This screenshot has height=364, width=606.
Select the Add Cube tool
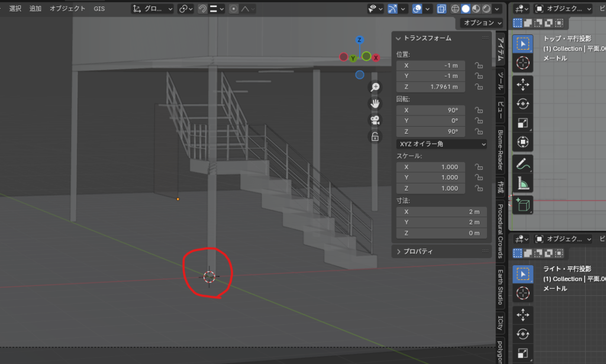[x=523, y=205]
